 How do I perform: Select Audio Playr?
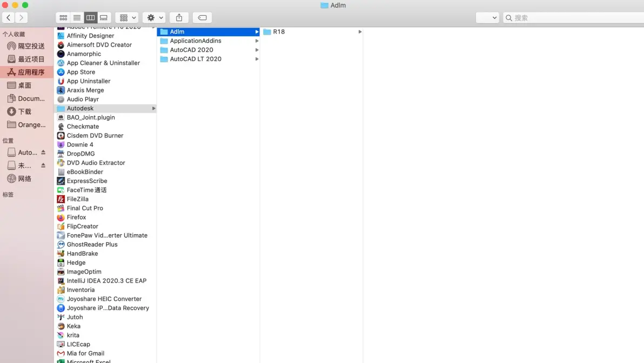coord(105,99)
